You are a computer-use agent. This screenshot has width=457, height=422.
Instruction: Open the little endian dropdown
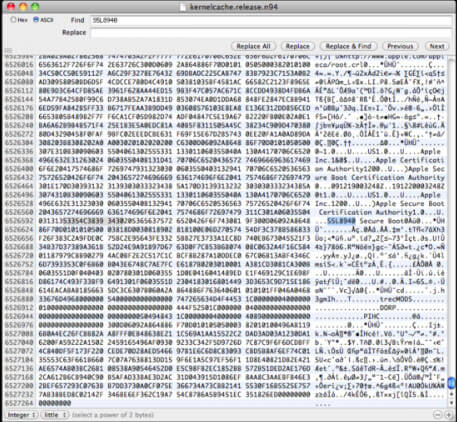pos(55,415)
